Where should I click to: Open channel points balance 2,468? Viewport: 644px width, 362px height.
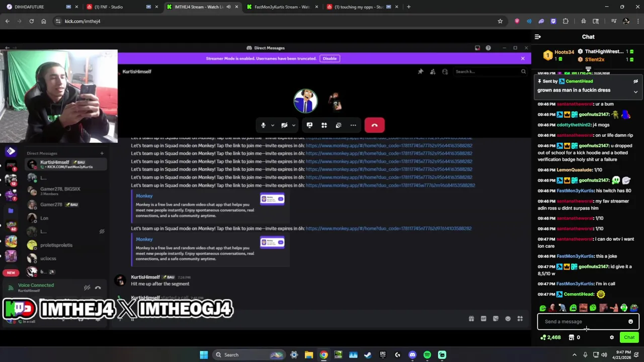tap(550, 337)
